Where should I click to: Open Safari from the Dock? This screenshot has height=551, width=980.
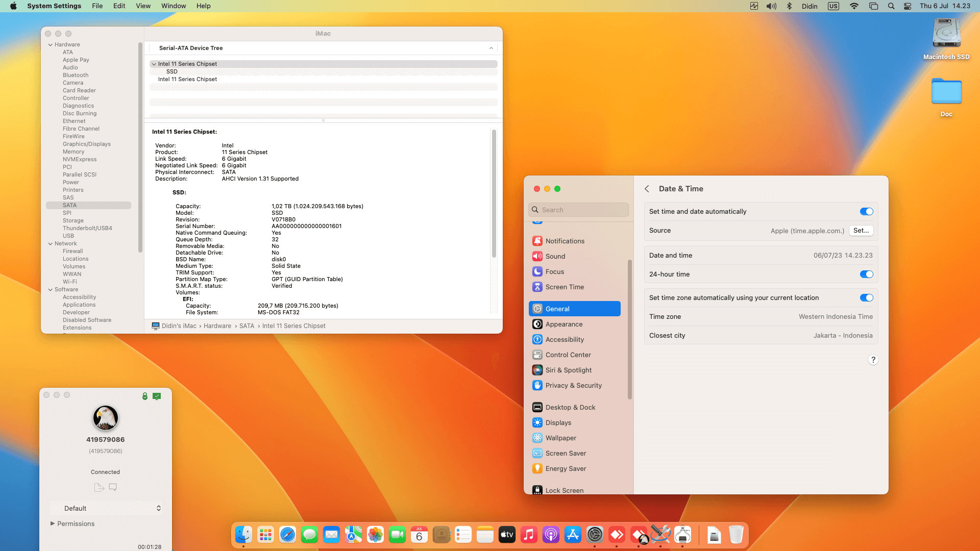pyautogui.click(x=287, y=535)
